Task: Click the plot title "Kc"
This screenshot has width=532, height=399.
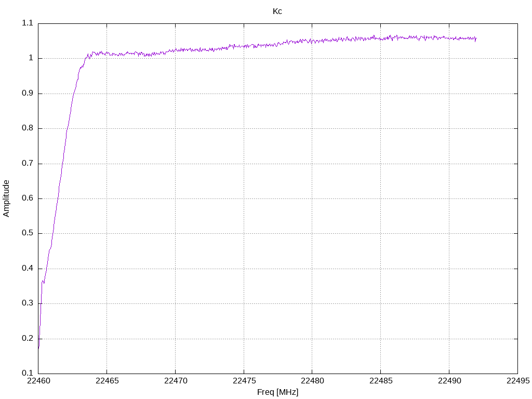Action: tap(277, 11)
